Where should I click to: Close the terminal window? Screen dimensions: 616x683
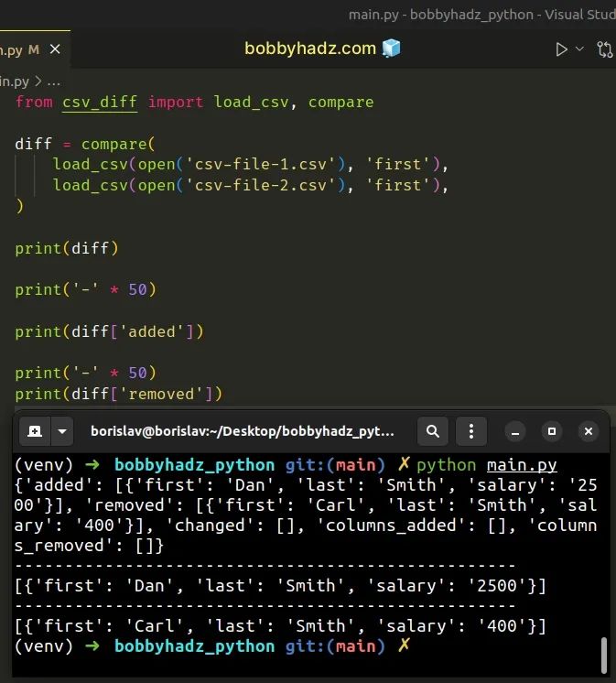589,431
